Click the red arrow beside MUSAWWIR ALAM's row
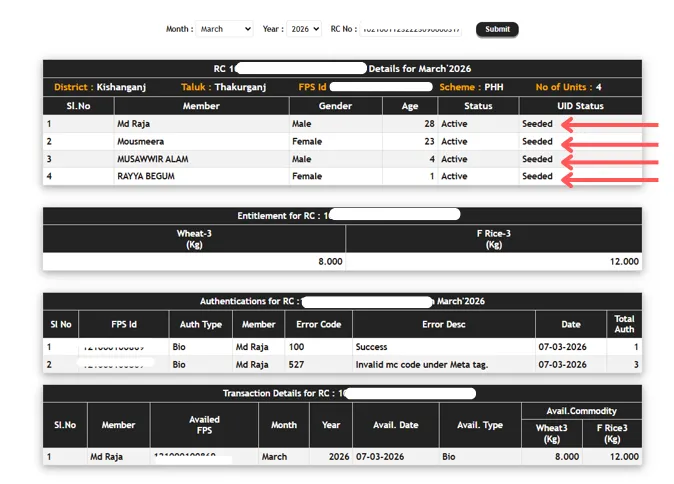 pos(610,159)
